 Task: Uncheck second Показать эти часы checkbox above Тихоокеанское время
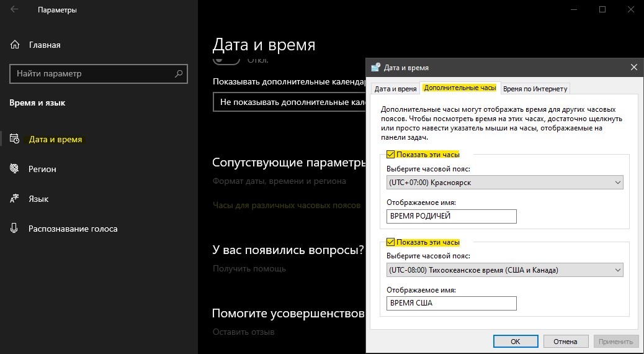coord(390,242)
